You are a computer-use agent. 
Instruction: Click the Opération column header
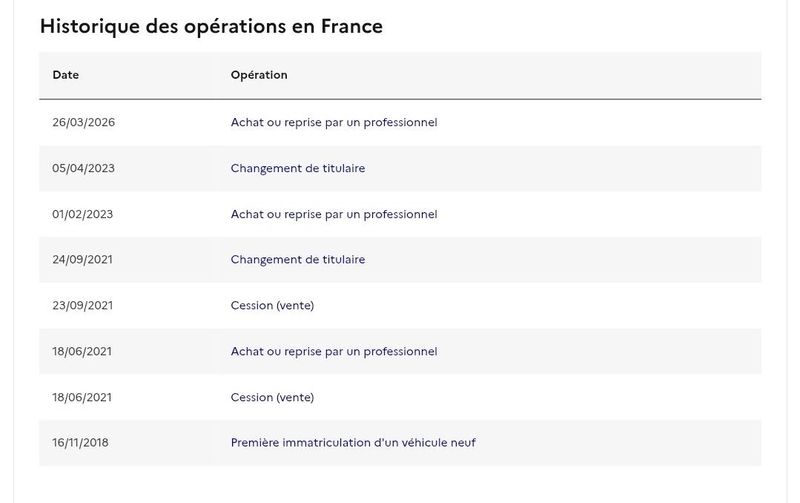pos(259,75)
